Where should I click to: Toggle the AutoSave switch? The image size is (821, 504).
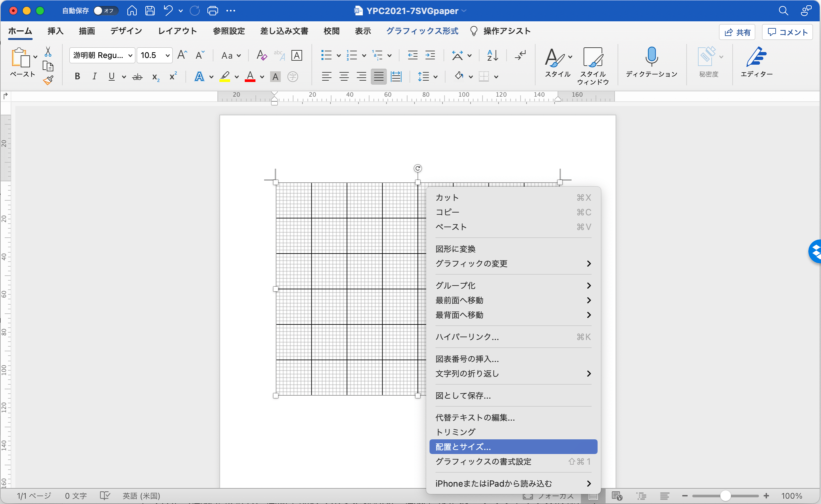pyautogui.click(x=105, y=11)
